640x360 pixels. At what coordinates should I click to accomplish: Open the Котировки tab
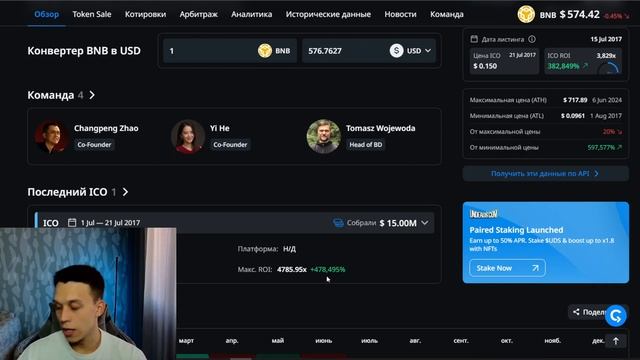click(x=145, y=14)
